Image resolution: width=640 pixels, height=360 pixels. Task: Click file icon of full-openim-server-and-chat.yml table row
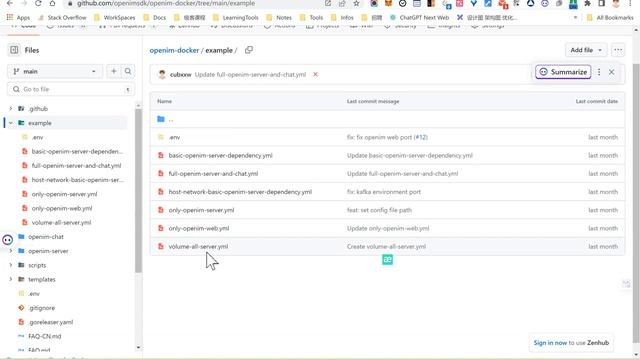(160, 173)
